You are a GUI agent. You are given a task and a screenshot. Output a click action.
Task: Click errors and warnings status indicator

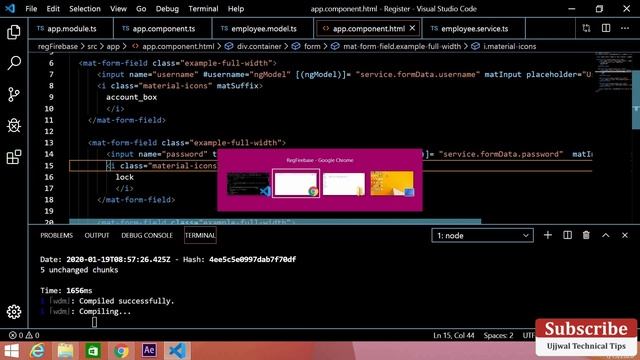pos(24,335)
